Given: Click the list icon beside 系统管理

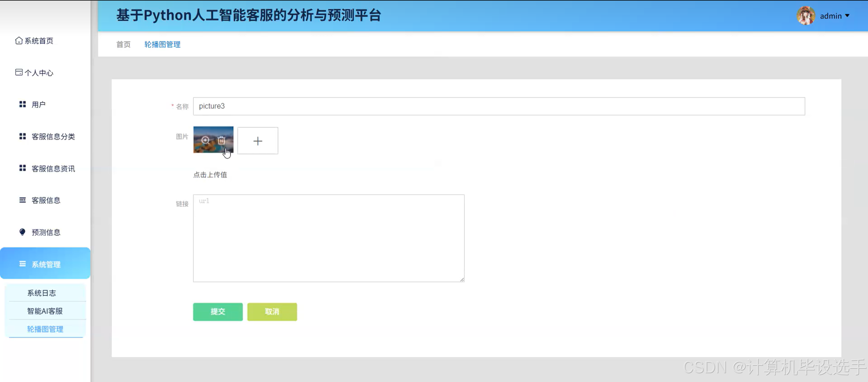Looking at the screenshot, I should [x=23, y=264].
